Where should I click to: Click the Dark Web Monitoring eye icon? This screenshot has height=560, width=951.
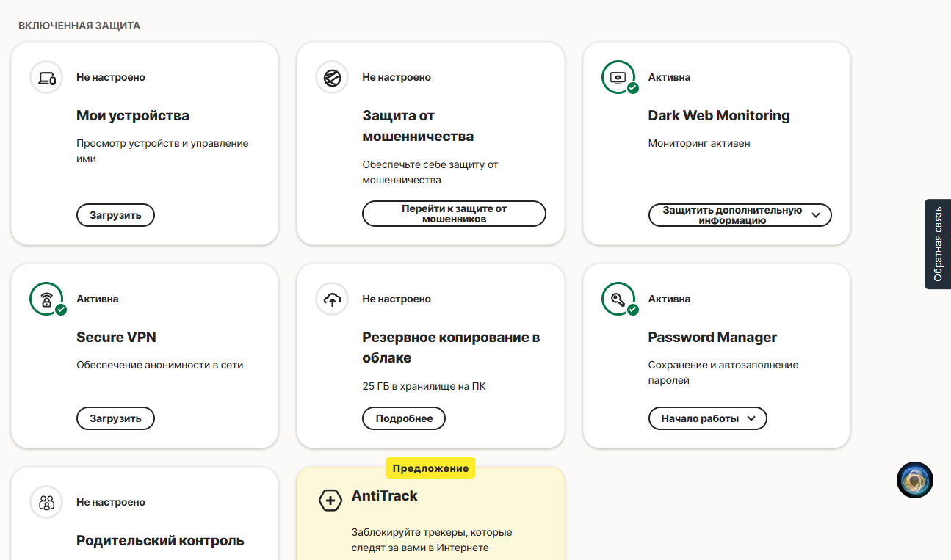click(618, 78)
